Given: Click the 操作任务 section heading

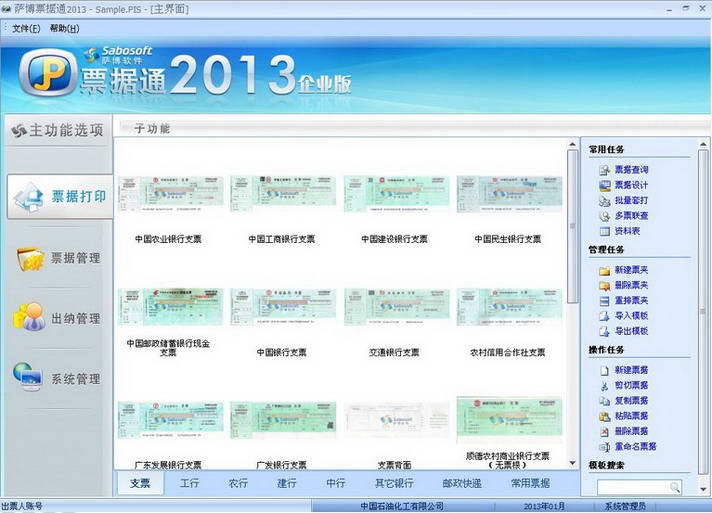Looking at the screenshot, I should (606, 350).
